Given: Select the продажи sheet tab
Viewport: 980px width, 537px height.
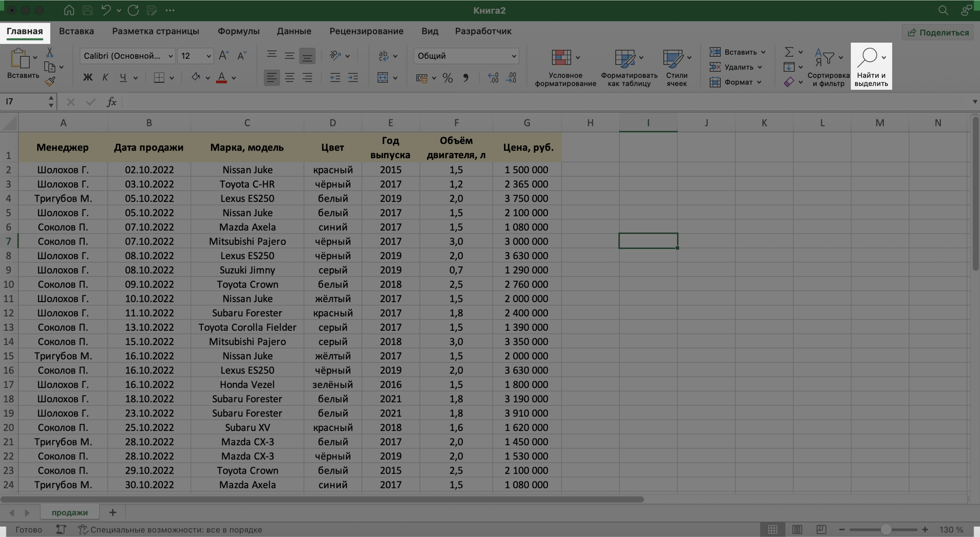Looking at the screenshot, I should pyautogui.click(x=70, y=512).
